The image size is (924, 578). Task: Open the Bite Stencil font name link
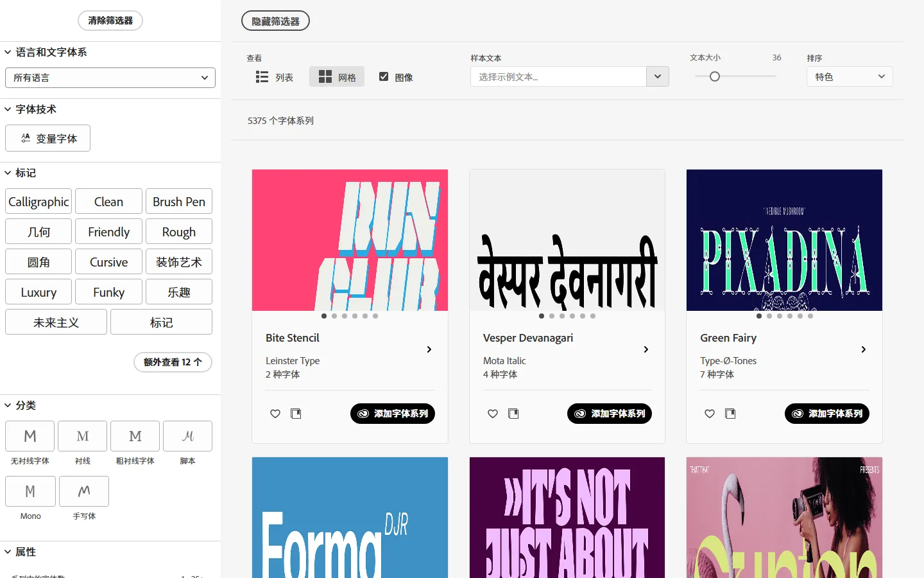293,338
